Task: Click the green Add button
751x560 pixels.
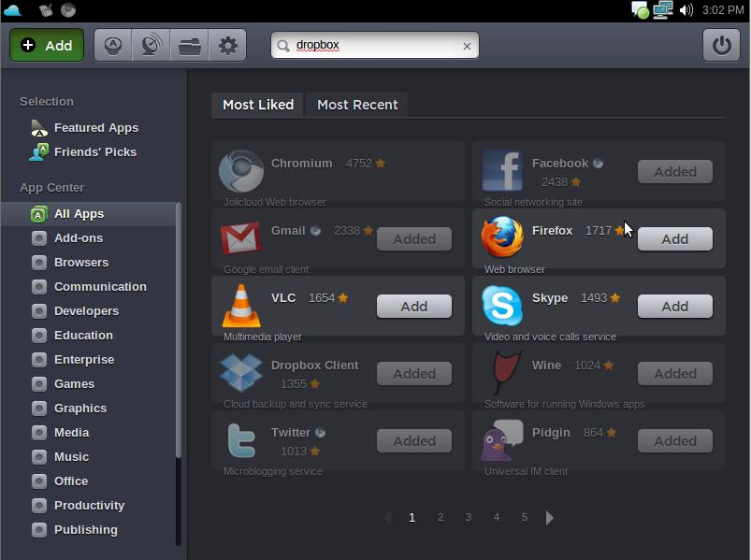Action: (x=47, y=45)
